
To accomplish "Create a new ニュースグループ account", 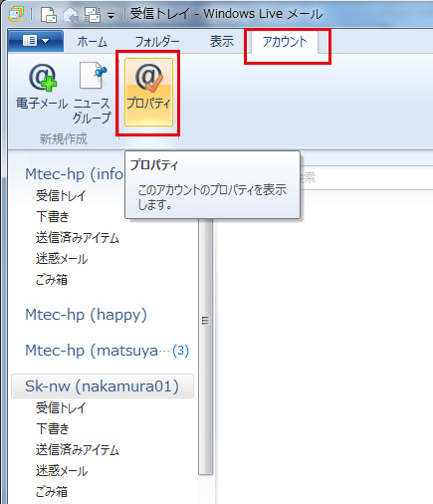I will click(92, 93).
